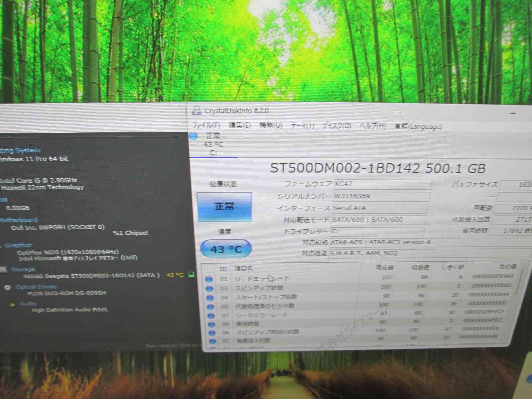532x399 pixels.
Task: Open the ファイル(F) menu
Action: pos(205,126)
